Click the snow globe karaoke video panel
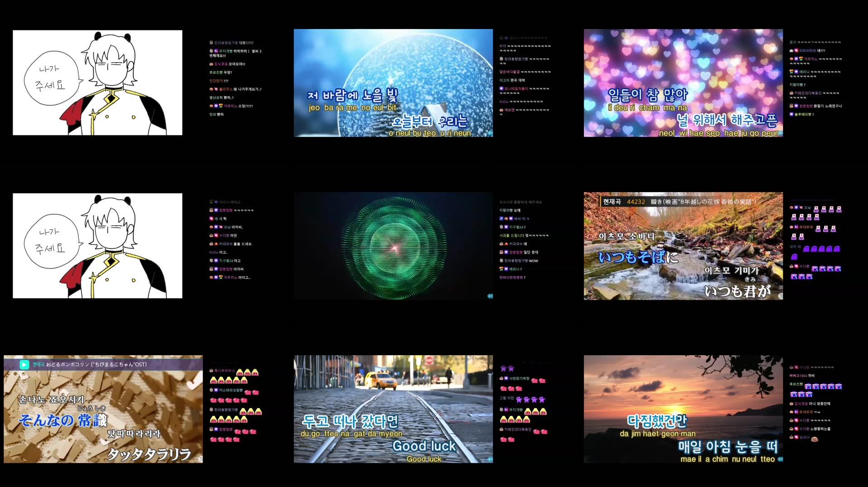Image resolution: width=868 pixels, height=487 pixels. pos(393,83)
